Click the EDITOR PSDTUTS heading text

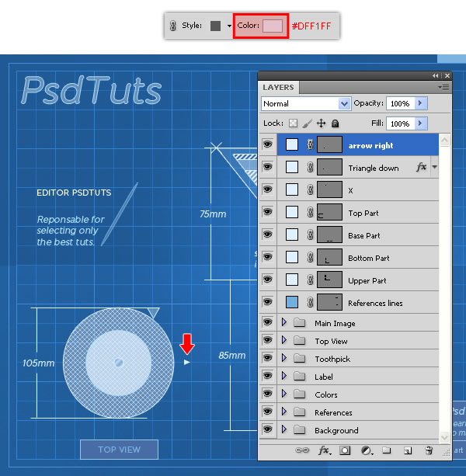(74, 193)
